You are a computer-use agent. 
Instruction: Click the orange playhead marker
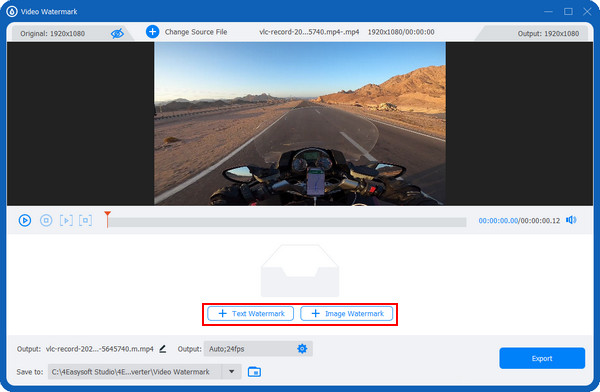(108, 219)
